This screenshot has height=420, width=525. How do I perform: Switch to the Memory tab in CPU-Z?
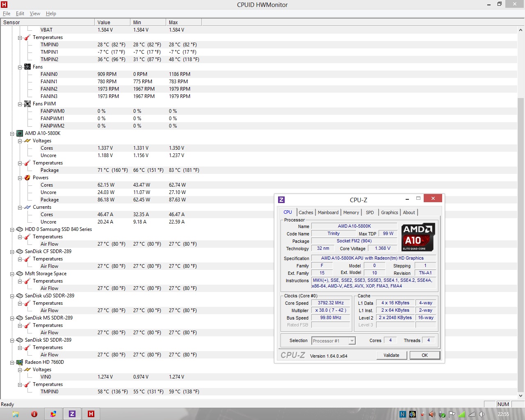tap(351, 212)
